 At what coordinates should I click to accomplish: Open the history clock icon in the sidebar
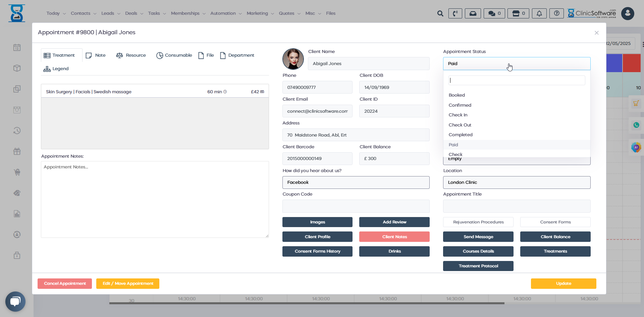click(16, 130)
